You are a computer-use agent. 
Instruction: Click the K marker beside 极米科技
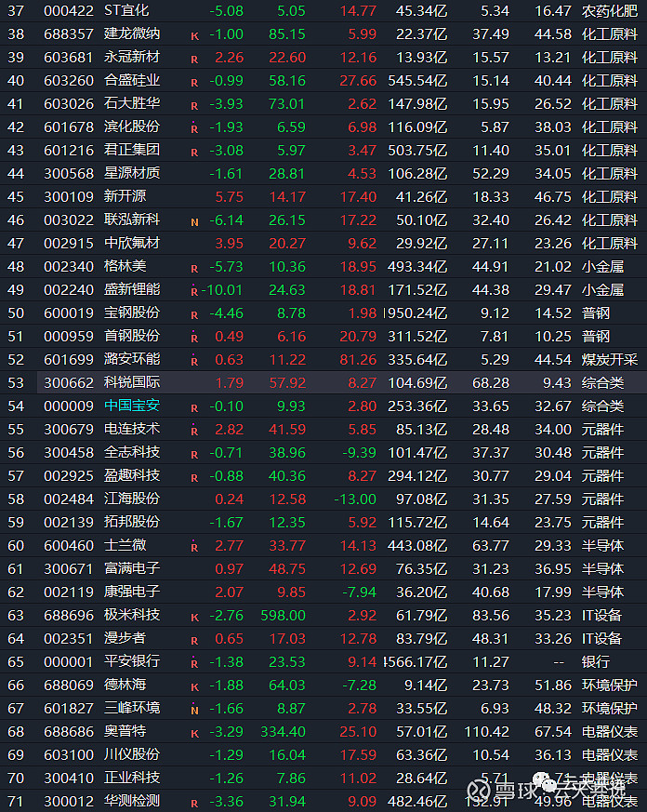[x=194, y=618]
